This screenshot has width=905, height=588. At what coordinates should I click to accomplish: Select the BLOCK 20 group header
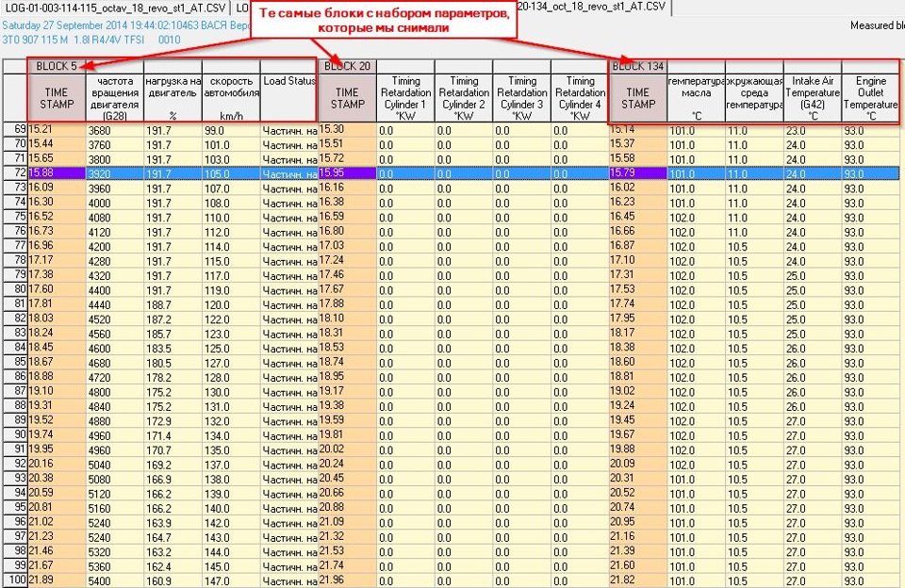(347, 66)
